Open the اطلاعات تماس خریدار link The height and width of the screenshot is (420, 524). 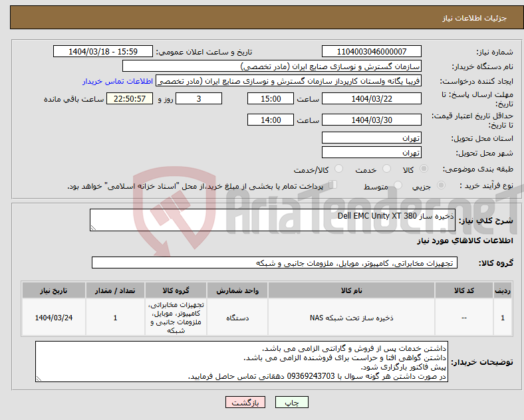118,81
